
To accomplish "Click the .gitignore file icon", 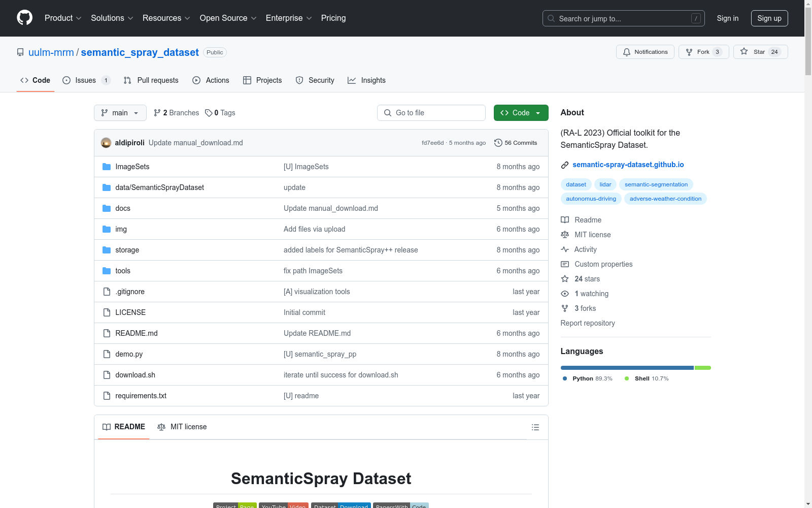I will (107, 292).
